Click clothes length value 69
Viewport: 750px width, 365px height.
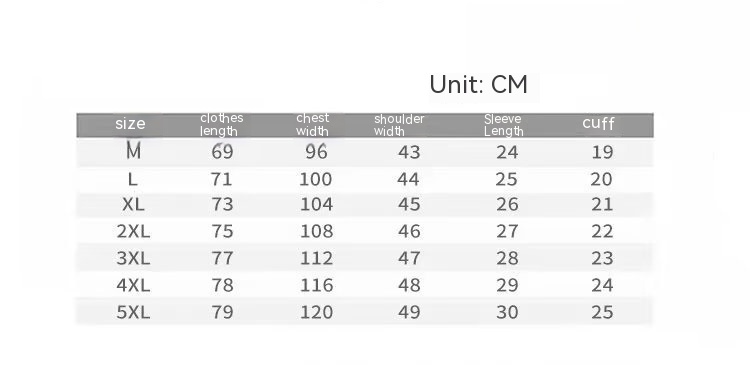point(222,152)
